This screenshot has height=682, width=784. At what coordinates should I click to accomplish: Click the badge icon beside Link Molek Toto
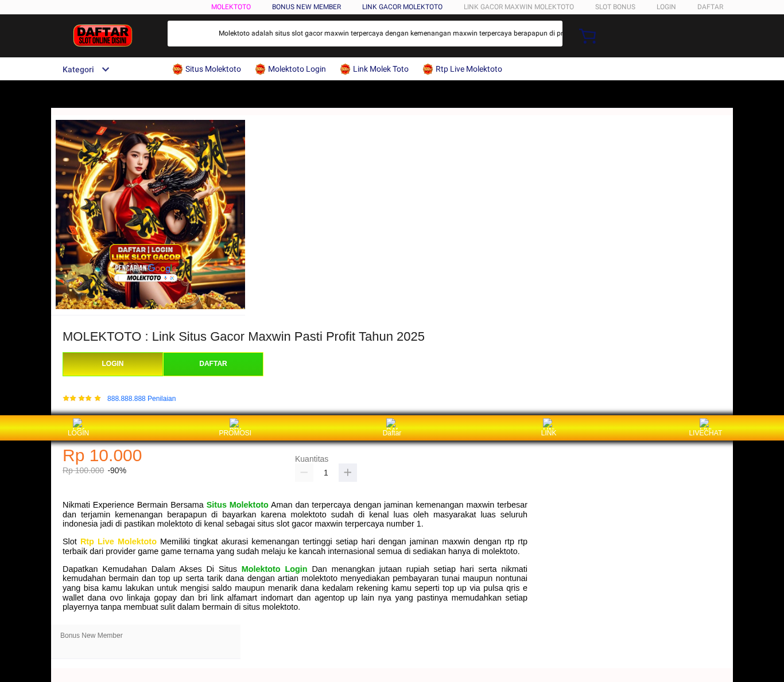[x=345, y=69]
